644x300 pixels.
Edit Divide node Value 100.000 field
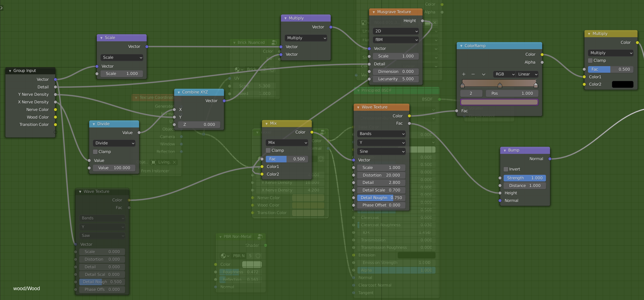coord(114,168)
